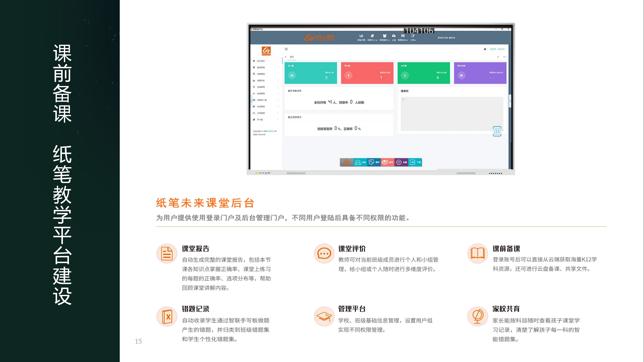The image size is (644, 362).
Task: Click the logo tile on floating toolbar
Action: coord(347,162)
